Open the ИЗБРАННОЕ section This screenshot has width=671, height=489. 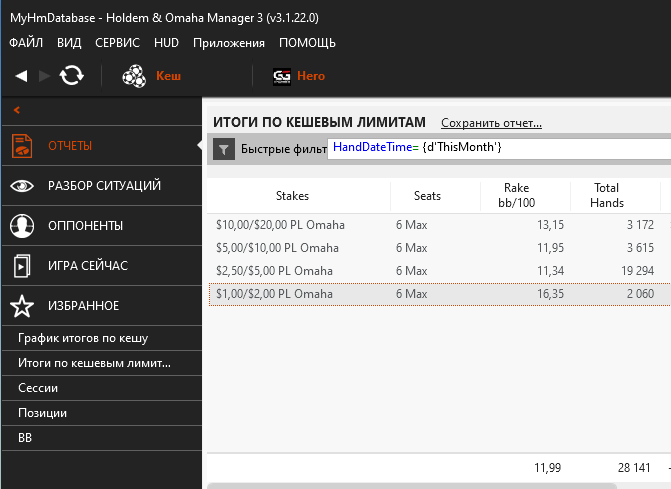[102, 305]
